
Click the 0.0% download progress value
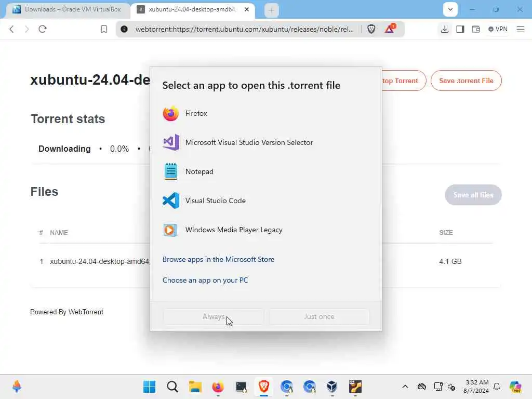119,149
